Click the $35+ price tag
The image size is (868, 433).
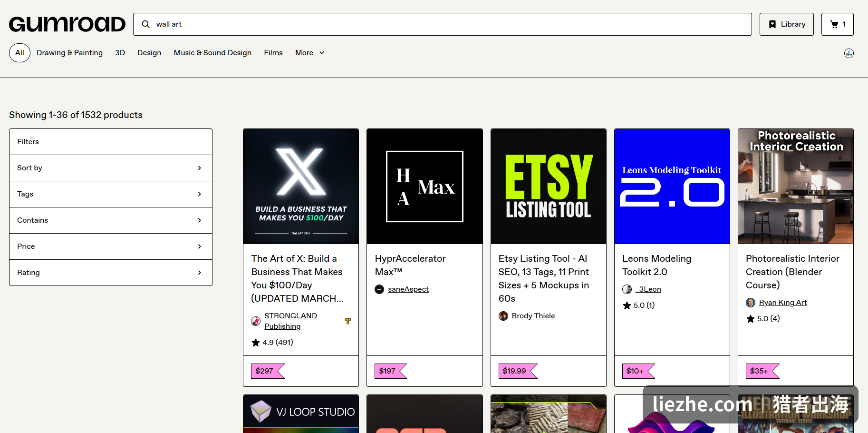[x=762, y=371]
